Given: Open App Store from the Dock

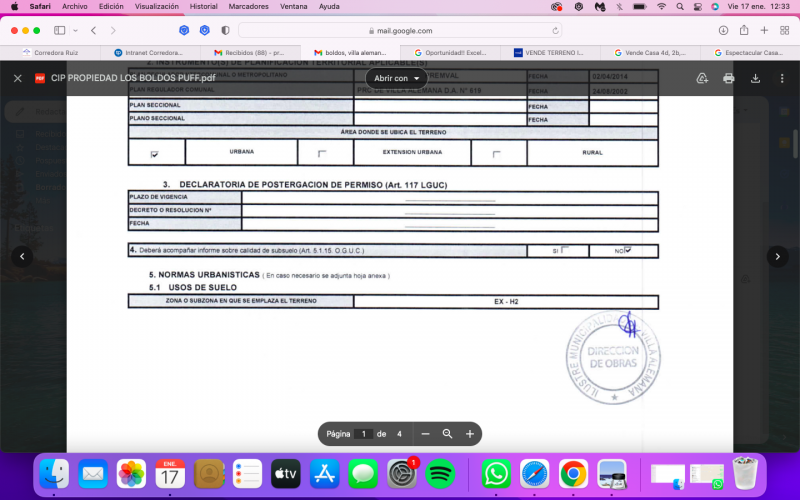Looking at the screenshot, I should click(324, 474).
